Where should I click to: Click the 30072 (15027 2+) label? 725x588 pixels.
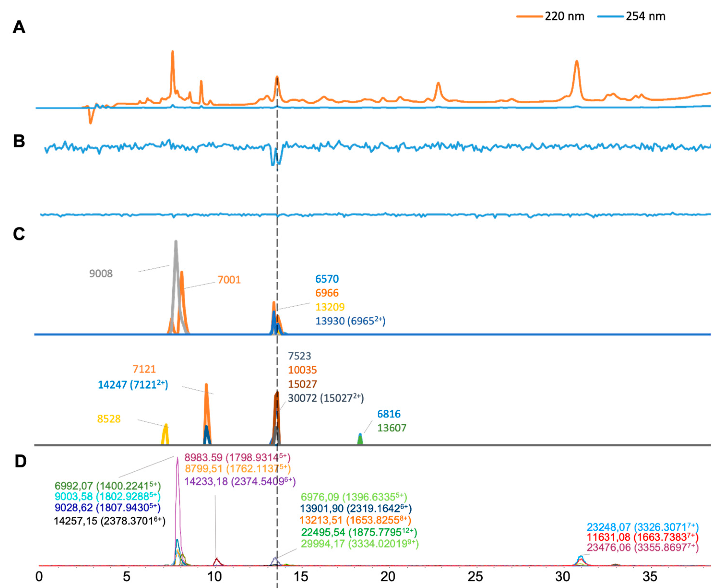pos(326,398)
